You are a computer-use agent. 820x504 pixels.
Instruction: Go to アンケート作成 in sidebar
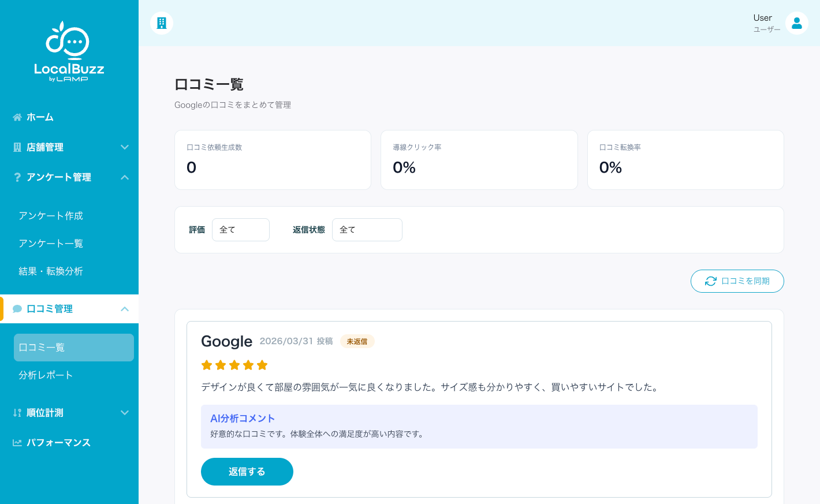[x=51, y=216]
